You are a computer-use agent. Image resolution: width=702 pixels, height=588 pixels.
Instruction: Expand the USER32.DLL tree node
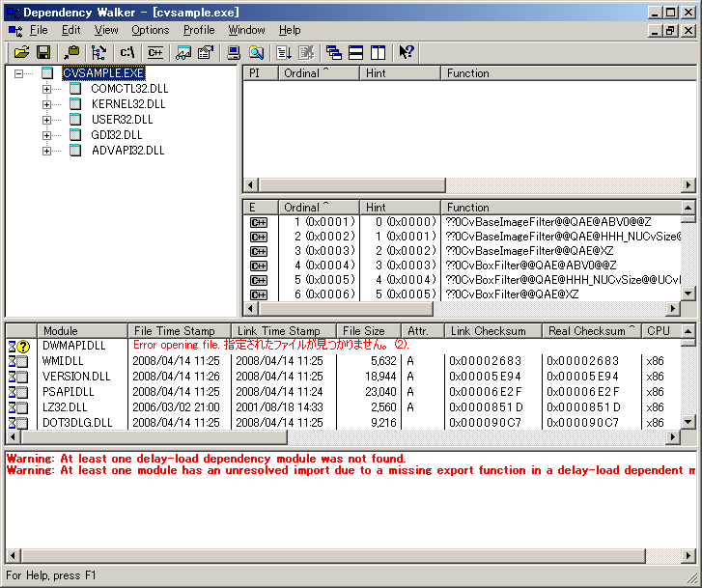click(x=46, y=120)
